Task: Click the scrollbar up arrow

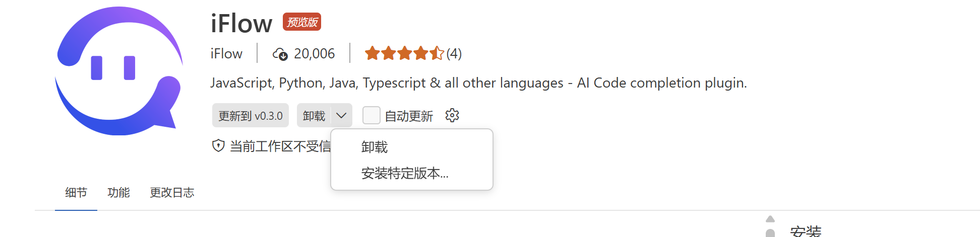Action: tap(770, 219)
